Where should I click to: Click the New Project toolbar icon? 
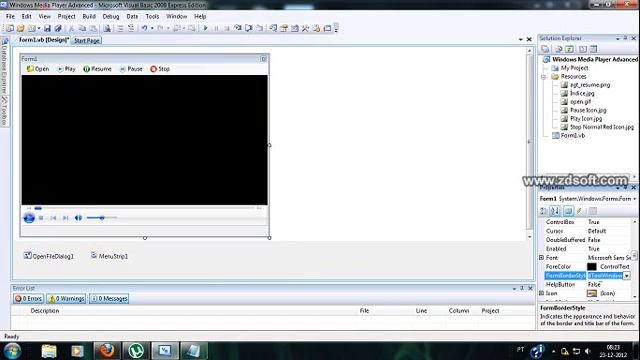tap(10, 28)
